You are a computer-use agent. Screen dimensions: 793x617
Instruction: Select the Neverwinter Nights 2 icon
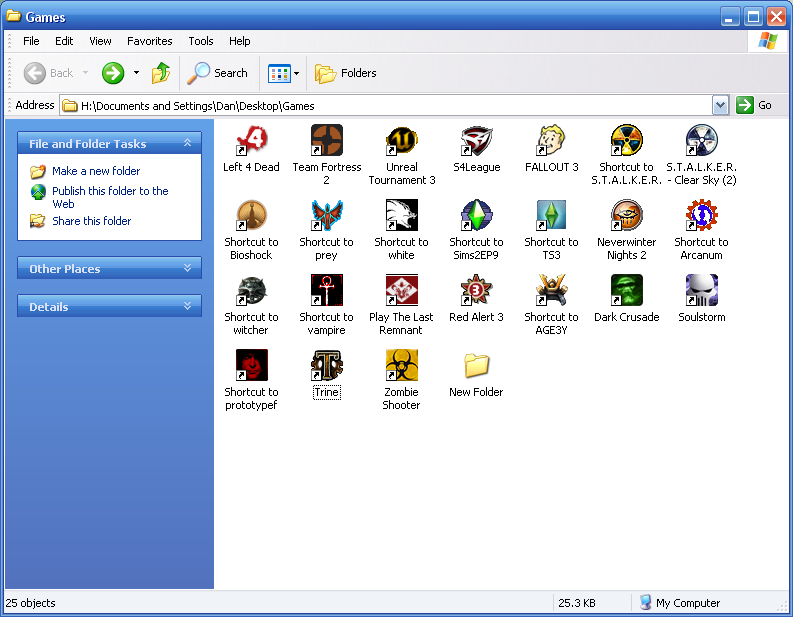click(x=626, y=216)
